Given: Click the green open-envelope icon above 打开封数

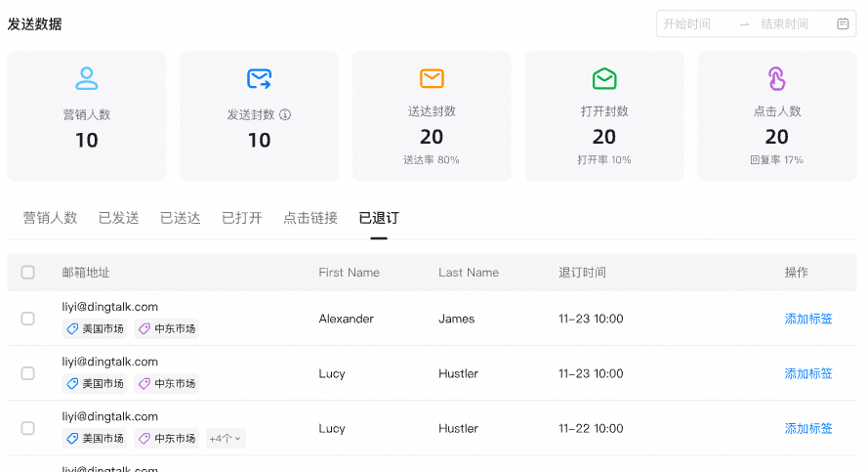Looking at the screenshot, I should (x=604, y=78).
